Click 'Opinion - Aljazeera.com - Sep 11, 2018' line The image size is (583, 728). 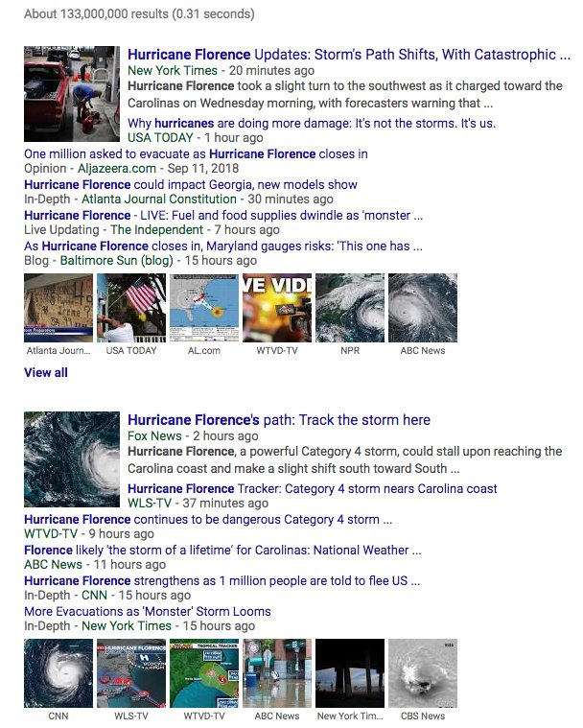131,168
